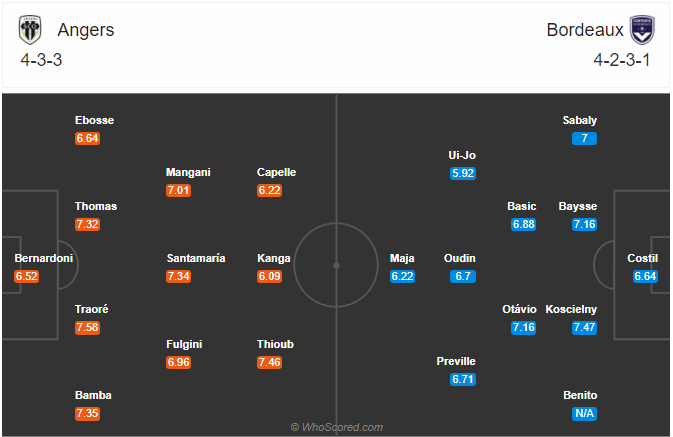Click the Angers 4-3-3 formation label
This screenshot has width=673, height=437.
pyautogui.click(x=41, y=60)
